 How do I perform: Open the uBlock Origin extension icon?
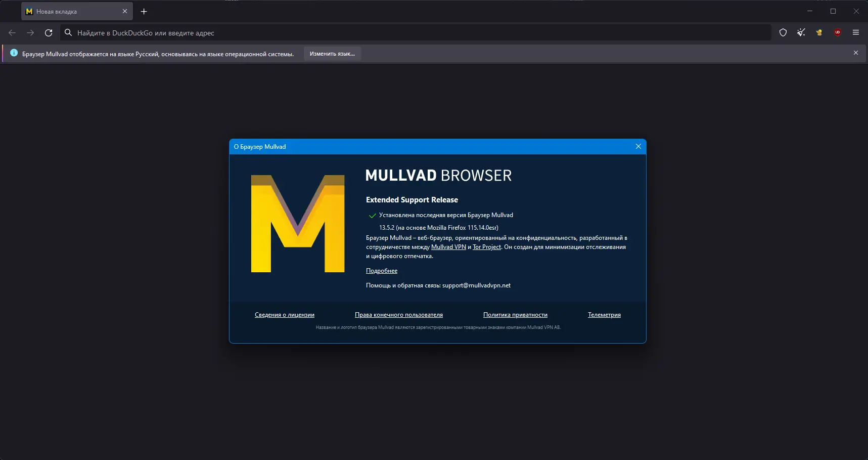(x=838, y=33)
